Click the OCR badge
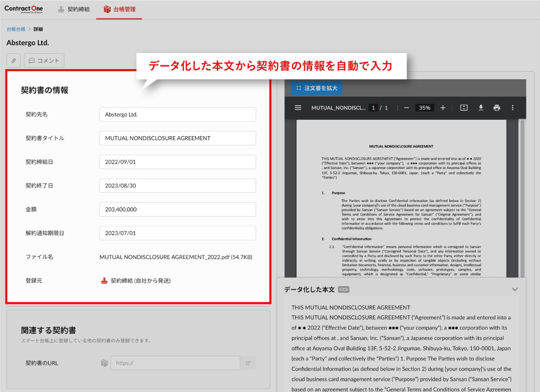 [x=344, y=290]
